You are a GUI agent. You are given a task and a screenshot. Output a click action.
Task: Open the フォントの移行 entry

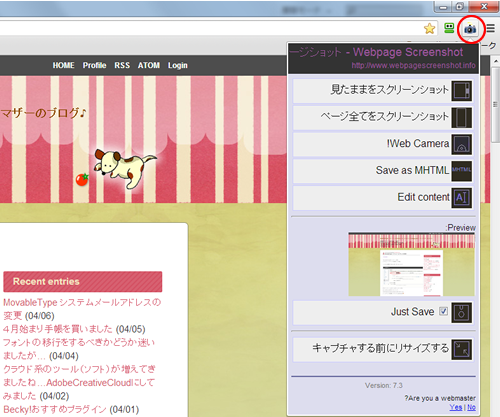tap(79, 349)
